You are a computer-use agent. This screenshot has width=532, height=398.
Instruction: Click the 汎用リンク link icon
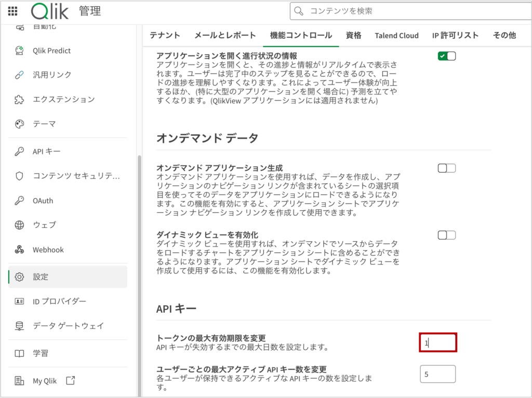[x=19, y=75]
